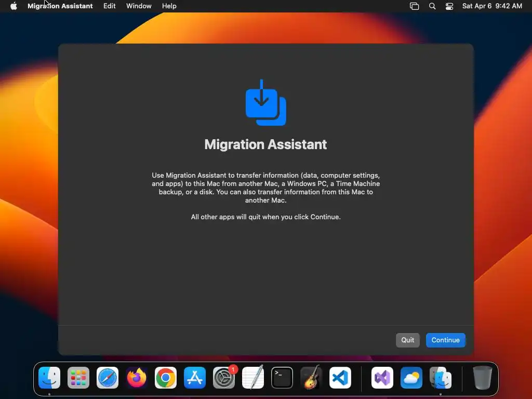
Task: Click the Quit button
Action: coord(407,340)
